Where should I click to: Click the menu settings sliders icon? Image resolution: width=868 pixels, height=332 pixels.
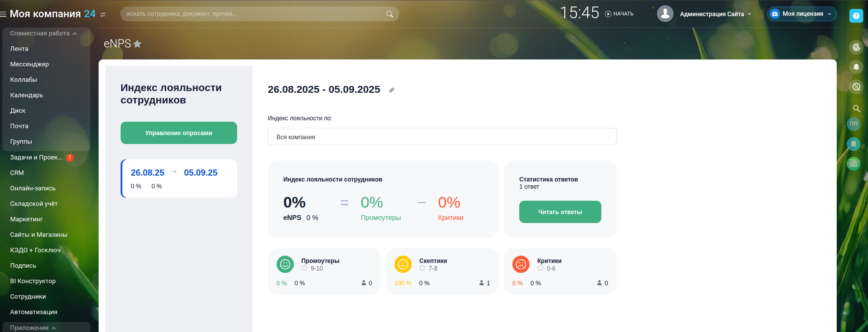click(103, 14)
